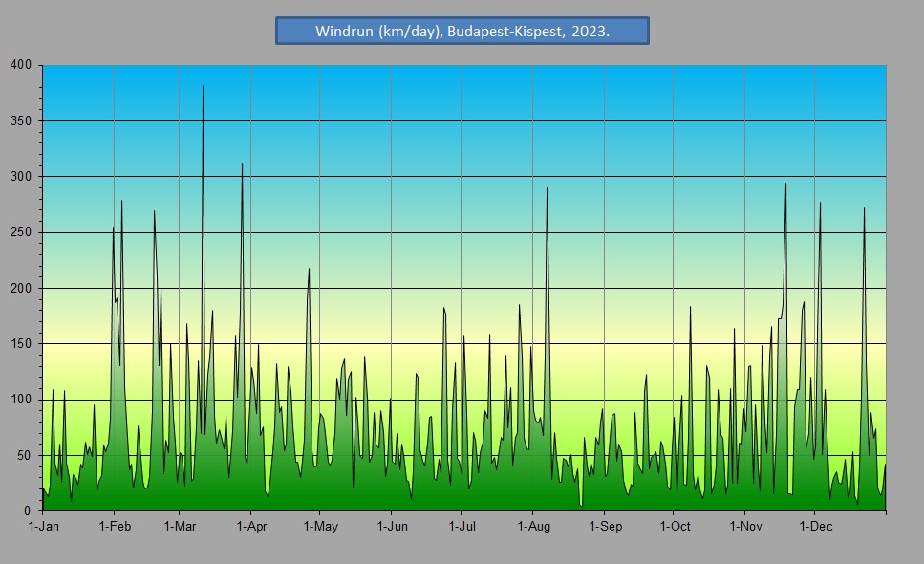Select the 1-Apr date label
The height and width of the screenshot is (564, 924).
[250, 526]
